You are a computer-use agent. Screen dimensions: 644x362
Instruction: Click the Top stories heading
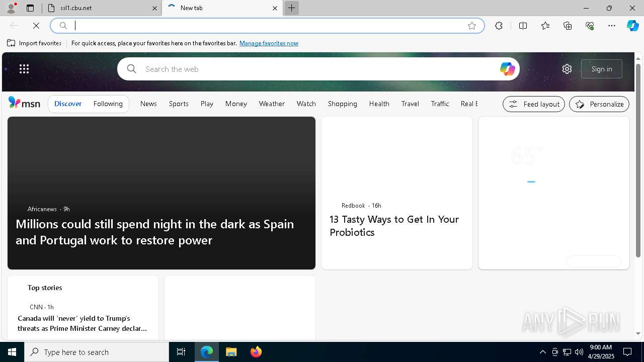[45, 288]
